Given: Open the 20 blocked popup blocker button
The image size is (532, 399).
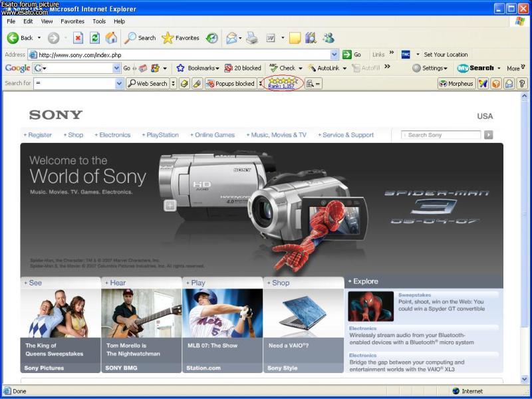Looking at the screenshot, I should click(x=243, y=68).
